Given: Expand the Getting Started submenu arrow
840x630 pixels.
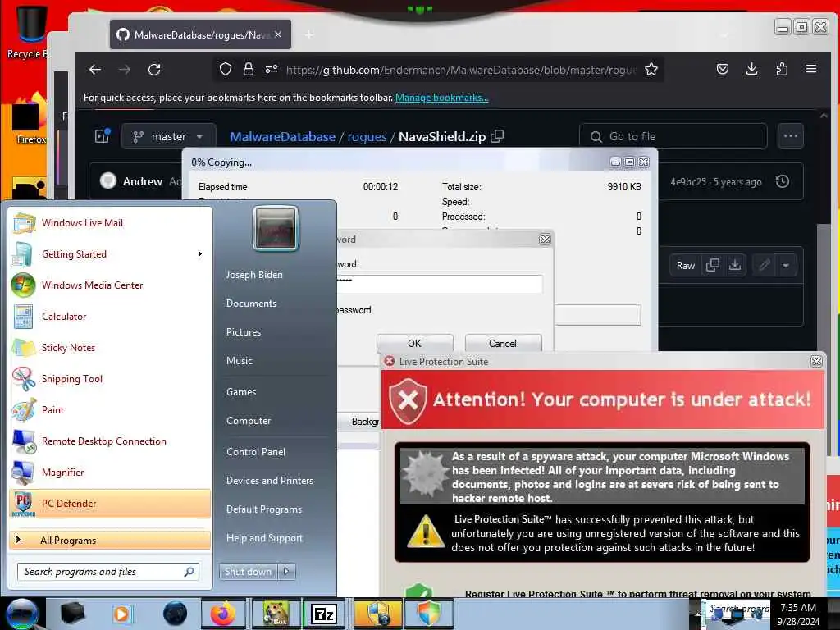Looking at the screenshot, I should coord(200,254).
